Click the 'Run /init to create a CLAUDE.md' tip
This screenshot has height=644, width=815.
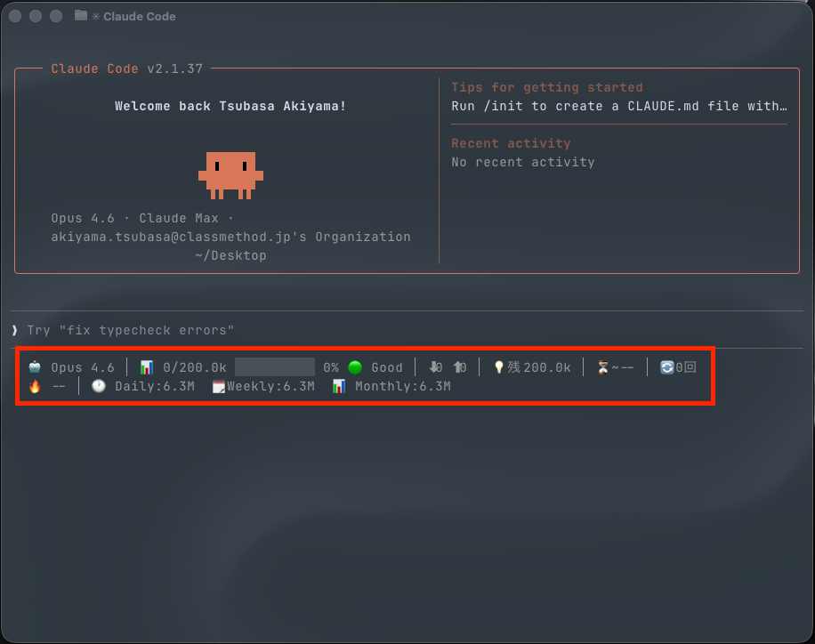point(619,106)
